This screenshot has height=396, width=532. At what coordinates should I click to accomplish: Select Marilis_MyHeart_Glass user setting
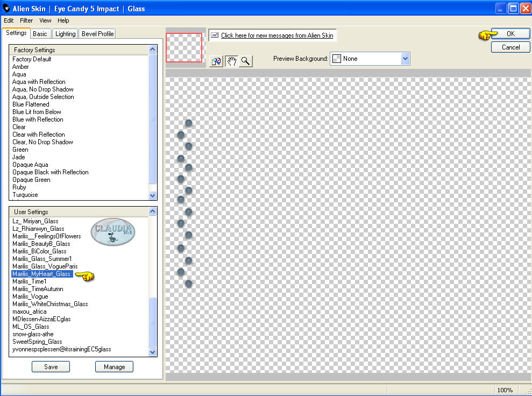click(42, 274)
